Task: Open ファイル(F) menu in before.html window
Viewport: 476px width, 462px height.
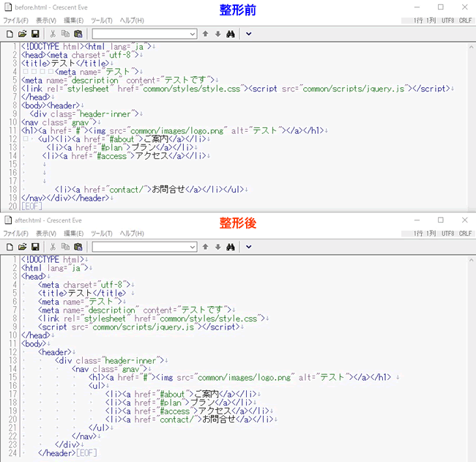Action: (16, 21)
